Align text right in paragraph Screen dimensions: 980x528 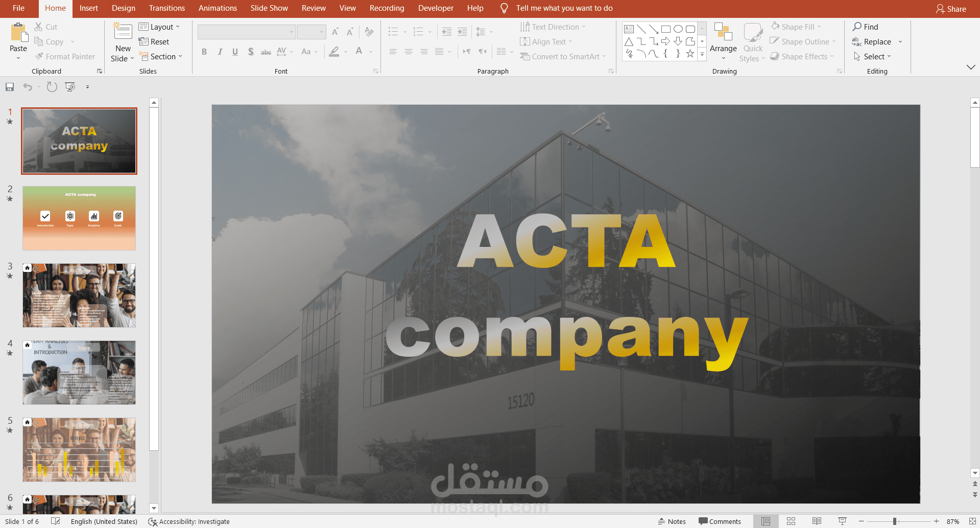424,52
